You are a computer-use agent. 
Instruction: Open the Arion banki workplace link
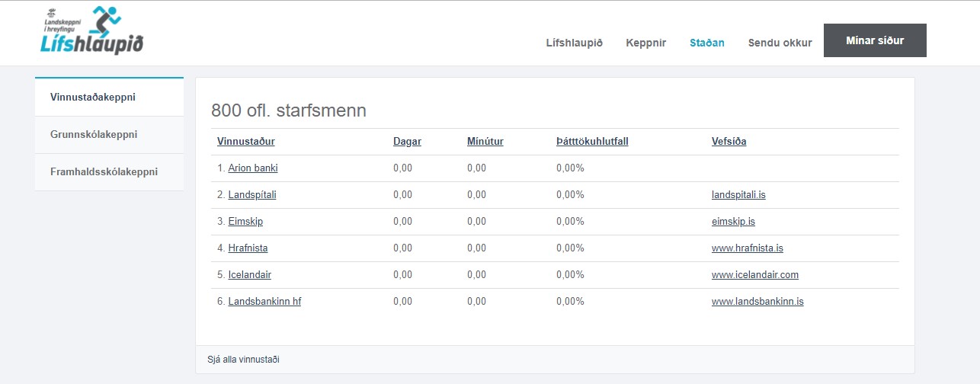click(253, 168)
